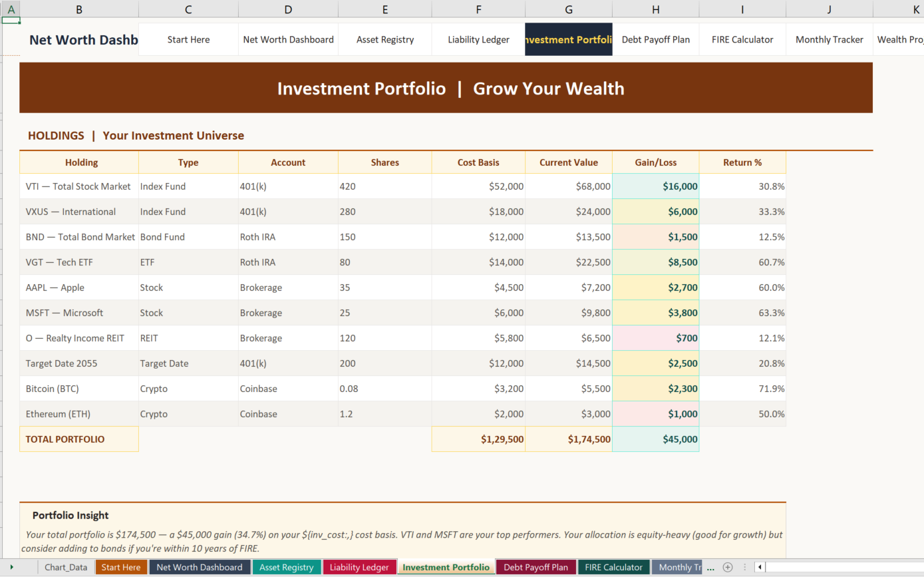Click the Gain/Loss header cell
This screenshot has width=924, height=577.
(656, 162)
